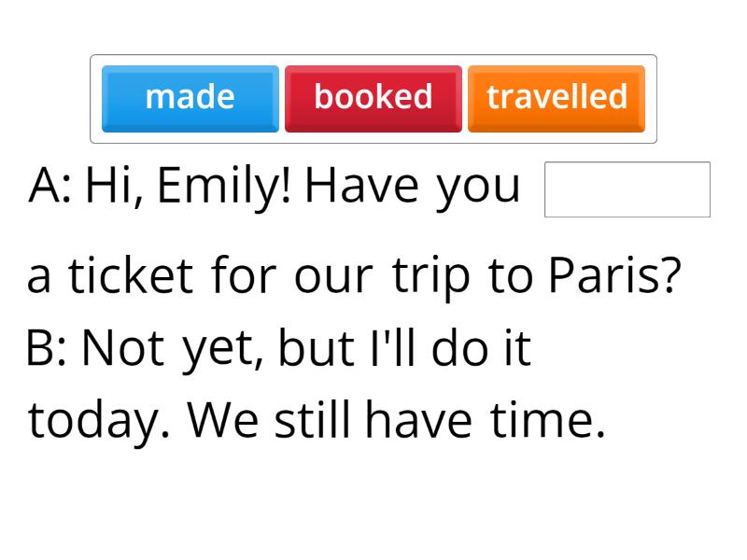
Task: Click the empty answer box after "you"
Action: (x=627, y=189)
